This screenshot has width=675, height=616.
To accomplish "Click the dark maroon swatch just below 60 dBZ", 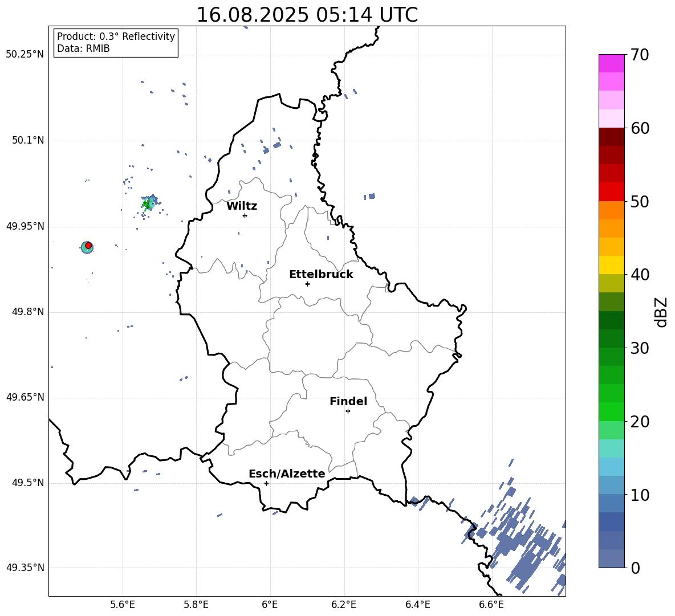I will [611, 137].
